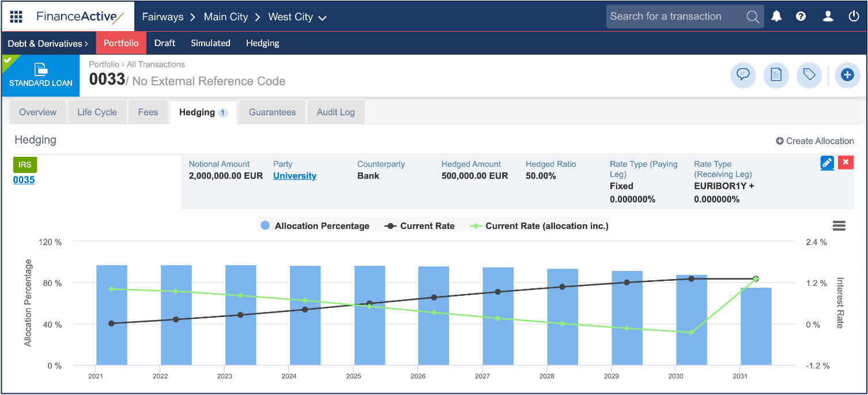Open the apps grid menu icon
Screen dimensions: 868x395
coord(16,17)
